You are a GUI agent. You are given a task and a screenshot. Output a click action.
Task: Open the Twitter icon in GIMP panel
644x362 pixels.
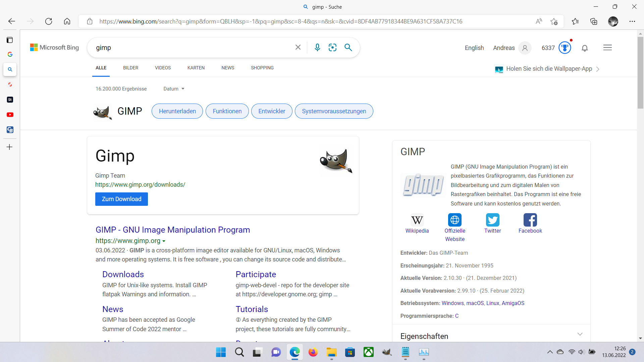(492, 220)
